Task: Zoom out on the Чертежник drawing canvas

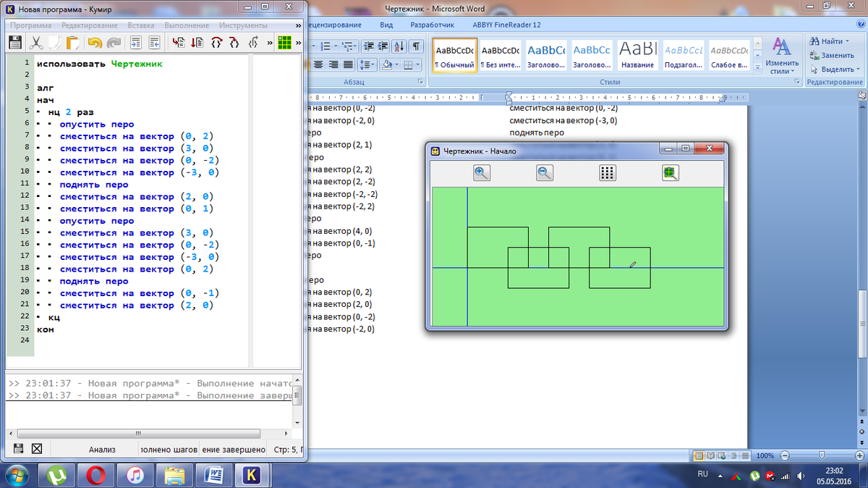Action: click(x=545, y=172)
